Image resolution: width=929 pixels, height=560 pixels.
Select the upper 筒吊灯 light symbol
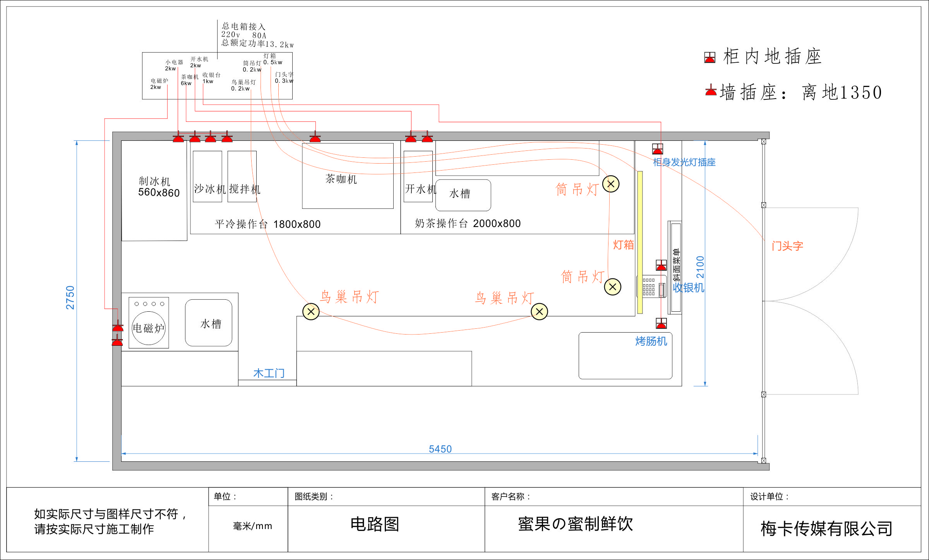point(611,184)
